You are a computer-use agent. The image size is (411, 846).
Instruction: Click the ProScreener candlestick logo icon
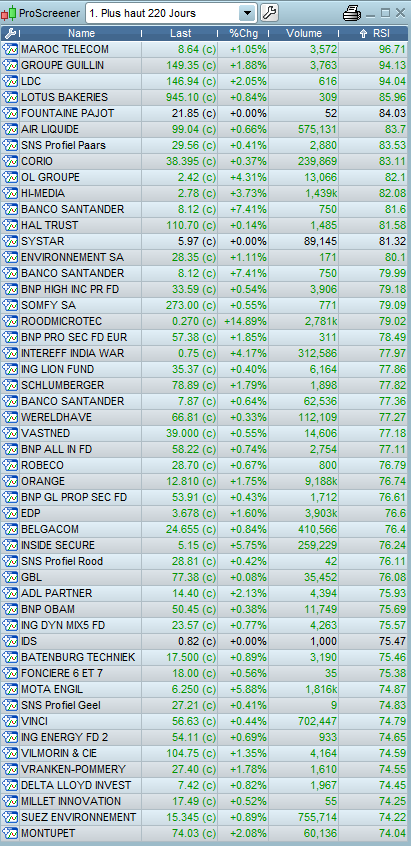pos(9,13)
